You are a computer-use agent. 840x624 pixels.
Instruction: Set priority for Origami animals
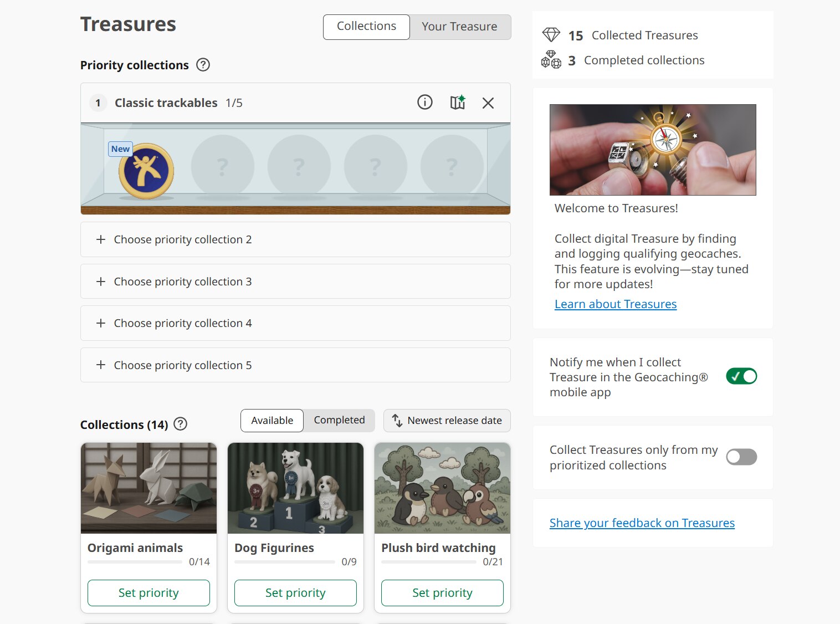(148, 593)
